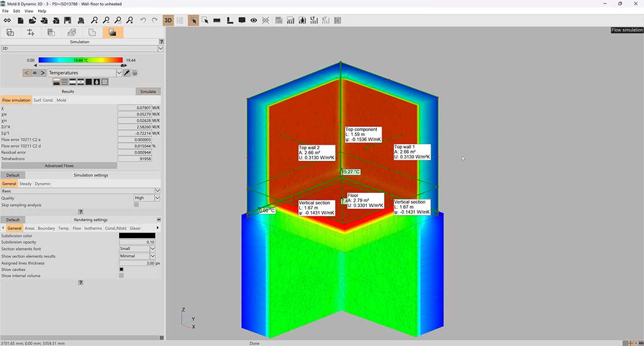The height and width of the screenshot is (346, 644).
Task: Open the Temperatures dropdown
Action: tap(84, 73)
